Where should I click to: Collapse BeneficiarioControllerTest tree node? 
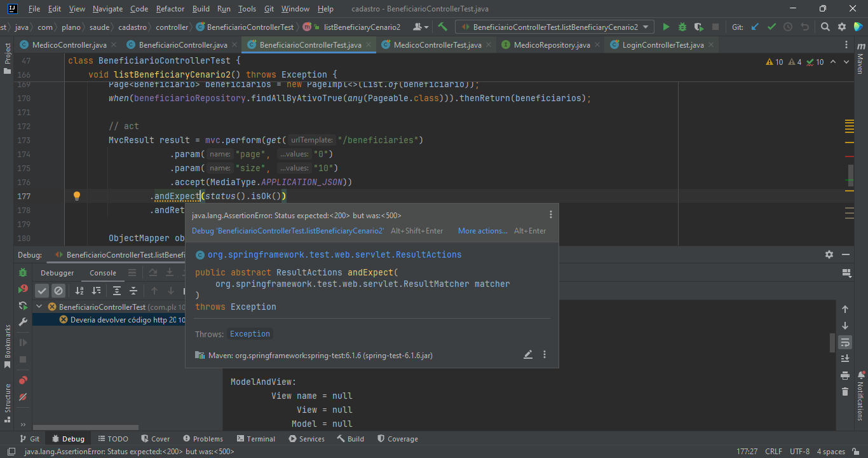(39, 307)
